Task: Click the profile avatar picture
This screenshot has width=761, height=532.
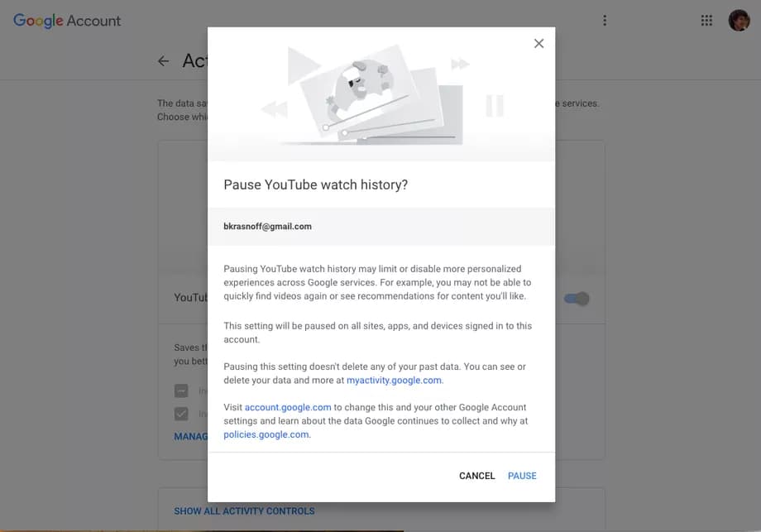Action: [739, 21]
